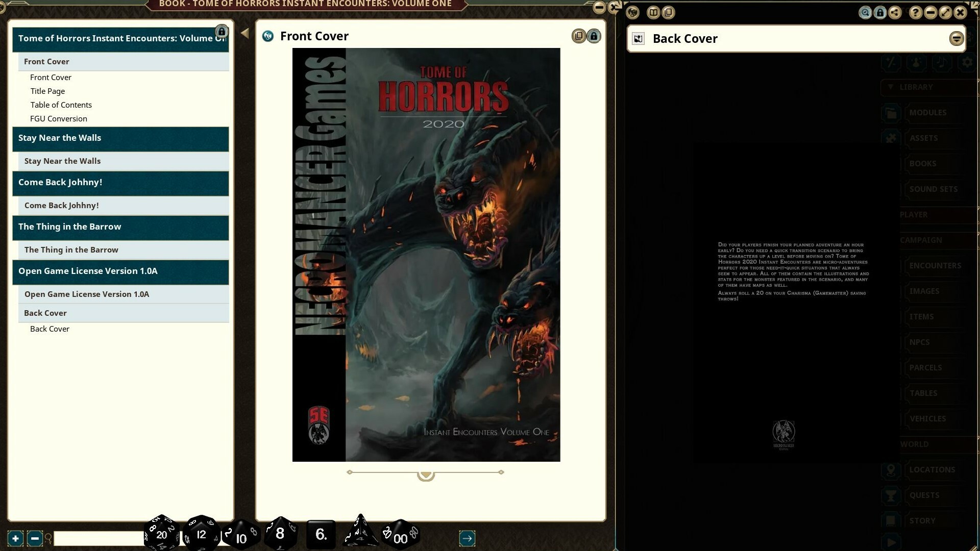Screen dimensions: 980x551
Task: Open the Table of Contents entry in the index
Action: coord(61,105)
